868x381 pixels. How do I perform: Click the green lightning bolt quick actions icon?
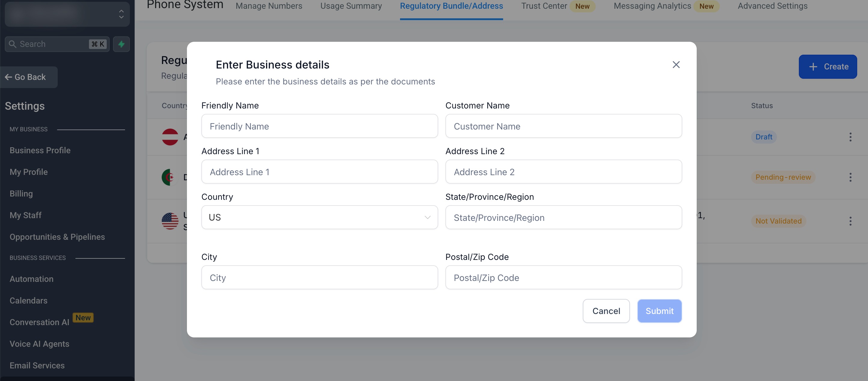[x=121, y=44]
